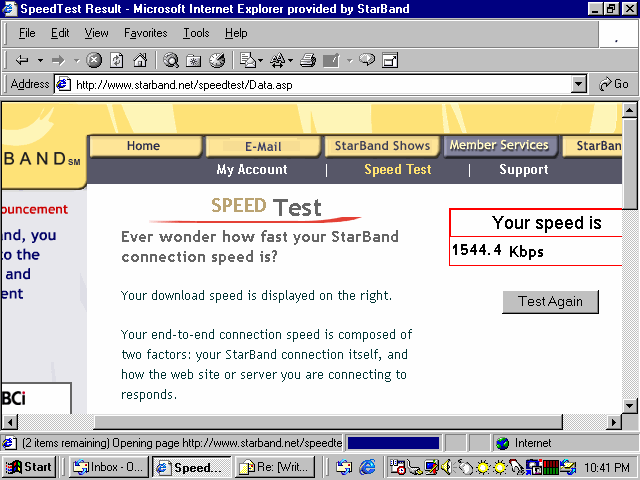Open the Back button history dropdown arrow

click(40, 61)
